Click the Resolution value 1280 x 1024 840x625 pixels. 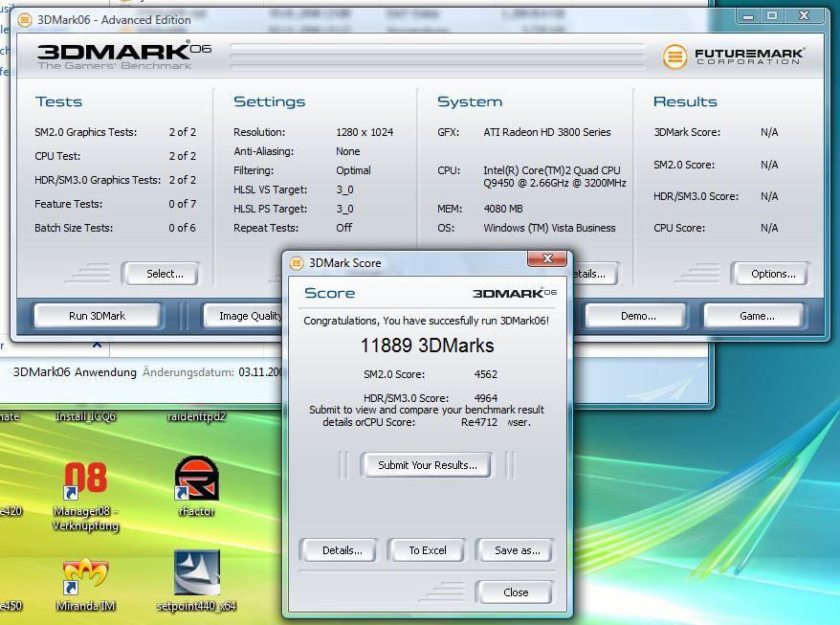[x=365, y=132]
